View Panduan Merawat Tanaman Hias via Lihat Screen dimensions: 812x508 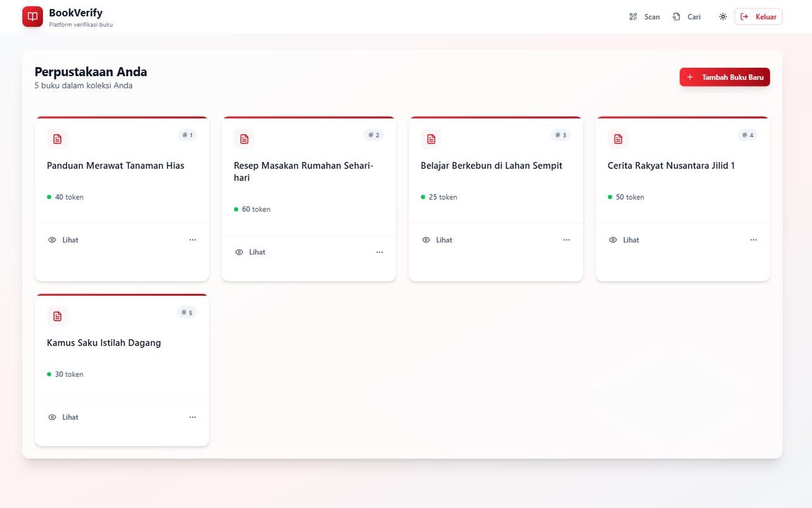(63, 240)
